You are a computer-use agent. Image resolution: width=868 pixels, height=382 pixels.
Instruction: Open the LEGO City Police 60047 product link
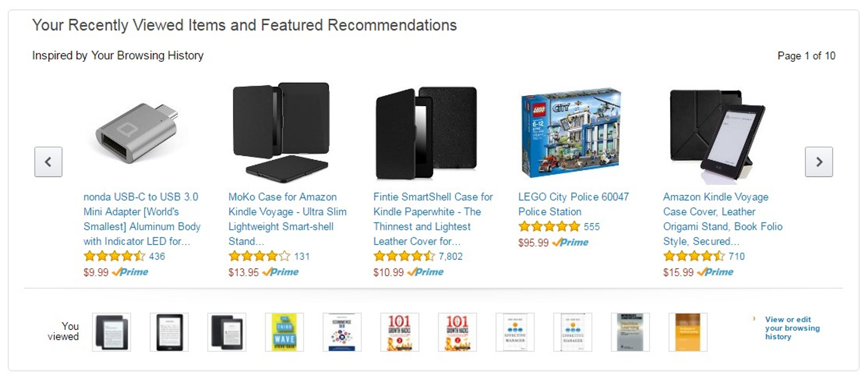[573, 204]
